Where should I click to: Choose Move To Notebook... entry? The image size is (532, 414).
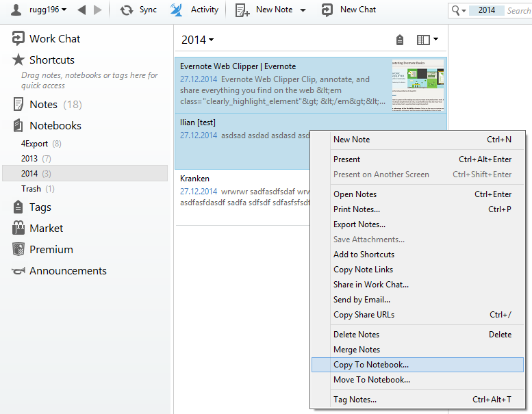click(418, 380)
